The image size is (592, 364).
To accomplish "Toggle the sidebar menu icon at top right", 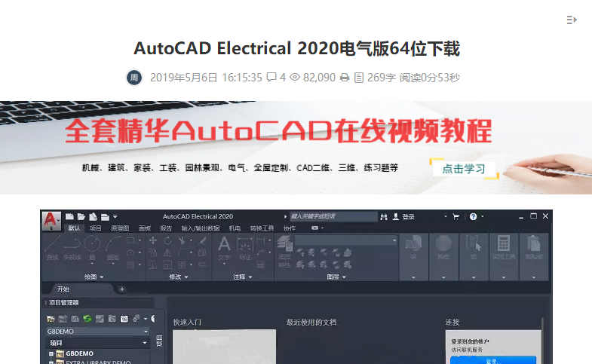I will click(x=572, y=20).
